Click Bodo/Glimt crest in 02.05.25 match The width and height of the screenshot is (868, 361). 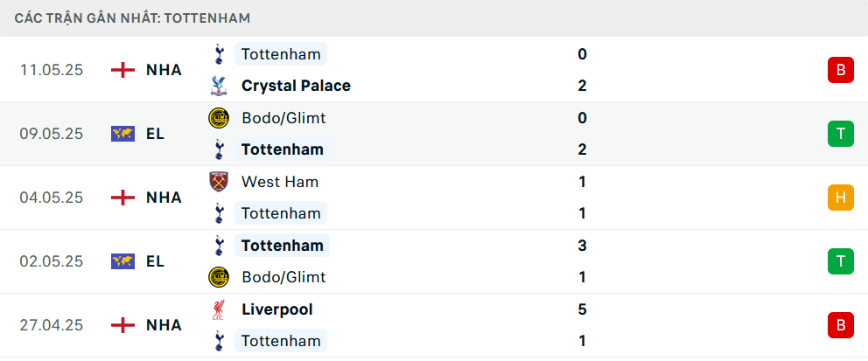coord(218,277)
